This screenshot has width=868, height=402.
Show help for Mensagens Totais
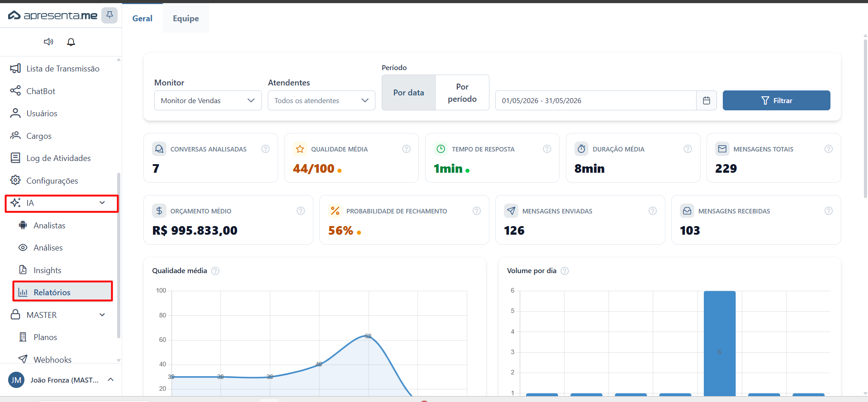pyautogui.click(x=829, y=149)
